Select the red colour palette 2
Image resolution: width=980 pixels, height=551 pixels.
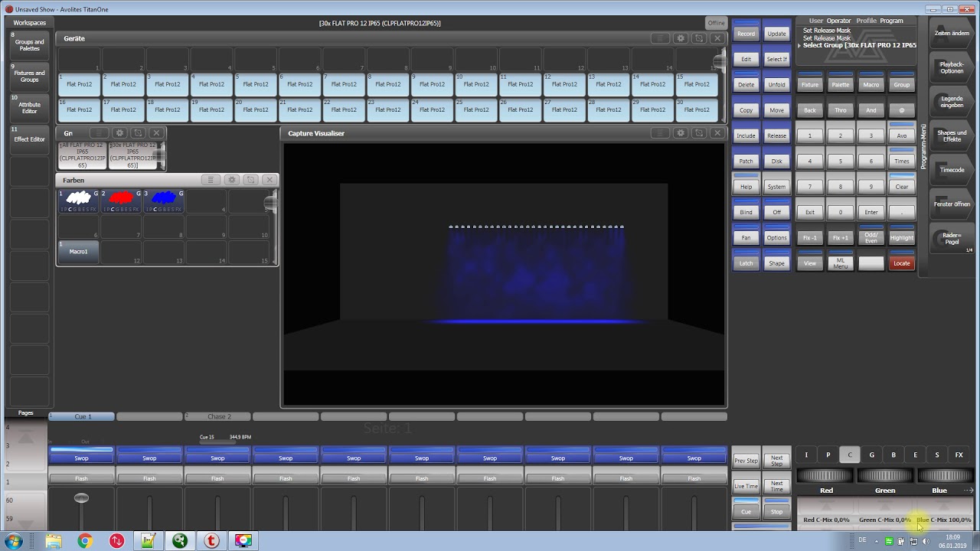[x=121, y=201]
